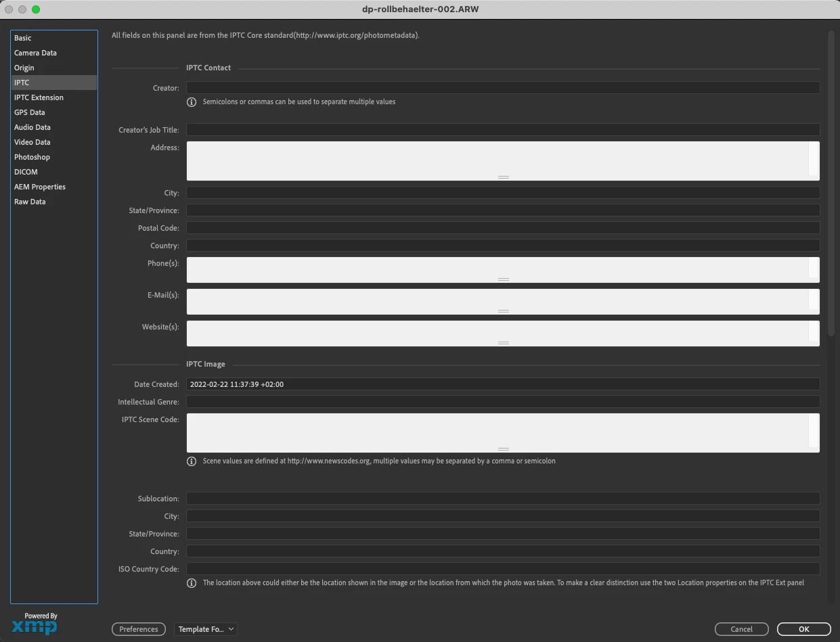Click the Contact State/Province field
Image resolution: width=840 pixels, height=642 pixels.
tap(503, 210)
